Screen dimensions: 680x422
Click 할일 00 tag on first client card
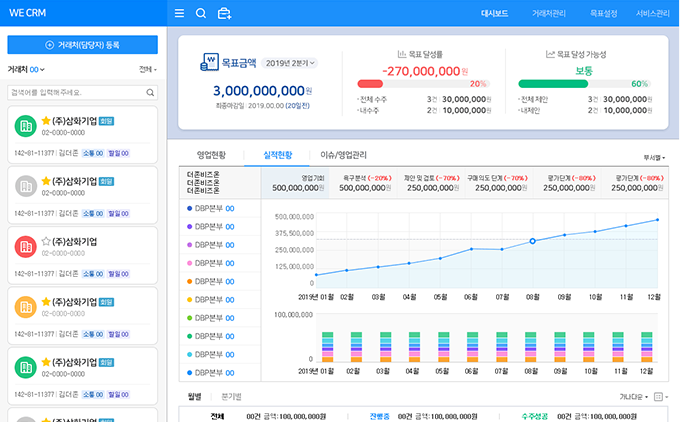click(x=118, y=153)
